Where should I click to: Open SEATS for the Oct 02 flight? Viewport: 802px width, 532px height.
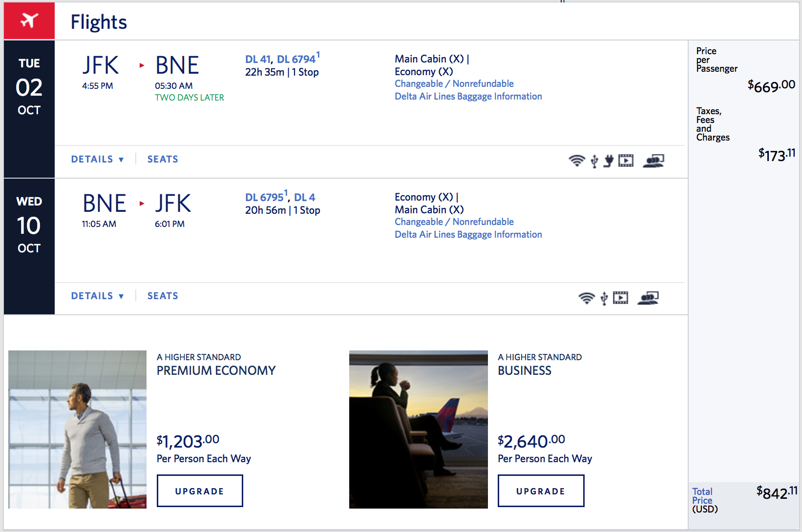(x=163, y=159)
